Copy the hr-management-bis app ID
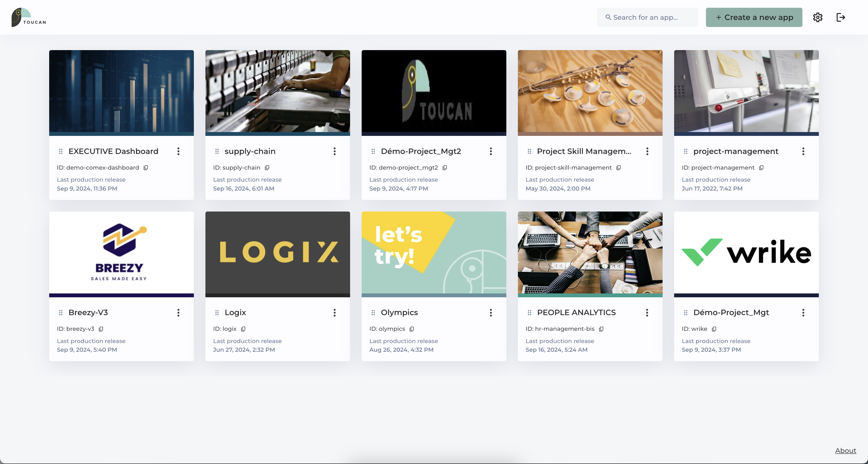868x464 pixels. pos(602,329)
